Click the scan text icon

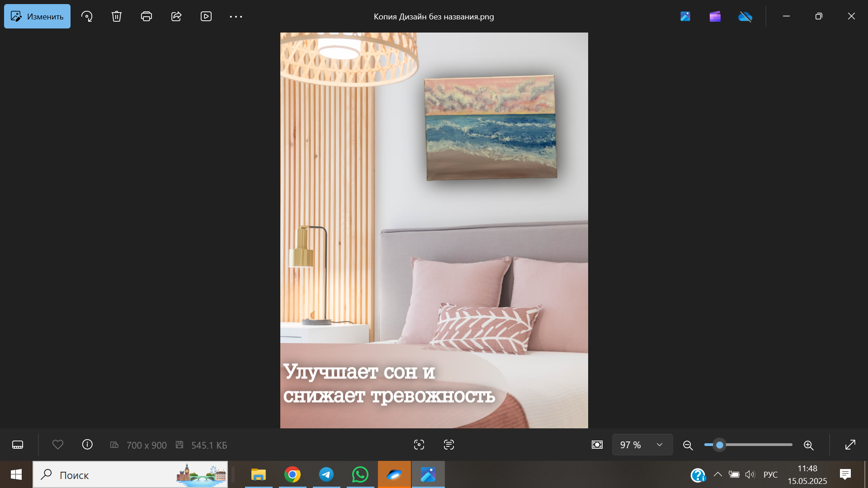(449, 445)
